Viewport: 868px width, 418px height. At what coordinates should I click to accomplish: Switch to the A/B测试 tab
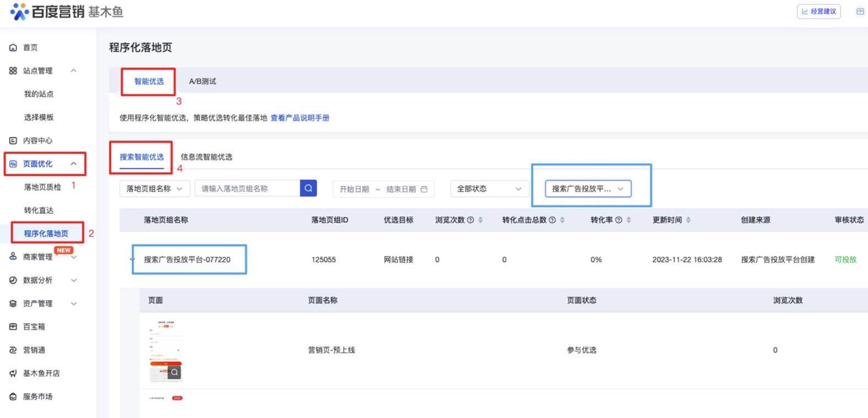point(202,81)
